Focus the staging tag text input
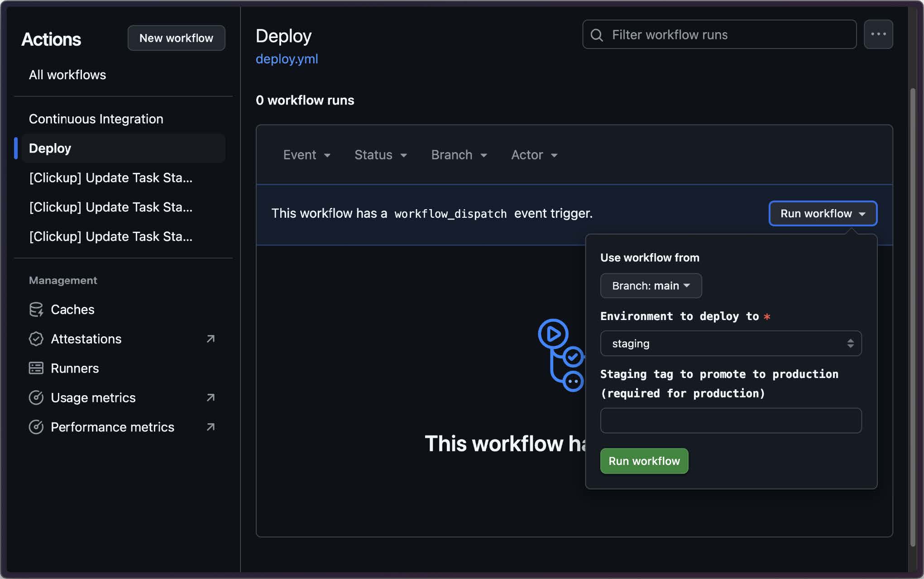Viewport: 924px width, 579px height. point(730,421)
